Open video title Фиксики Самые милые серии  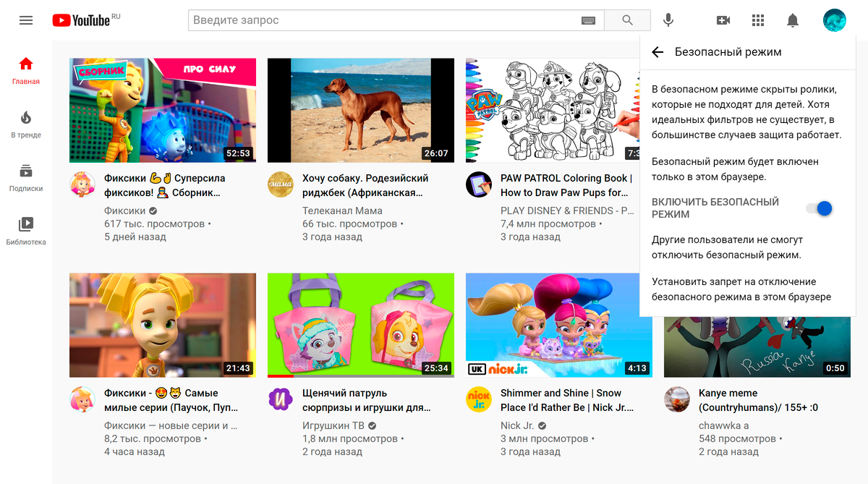pyautogui.click(x=171, y=400)
